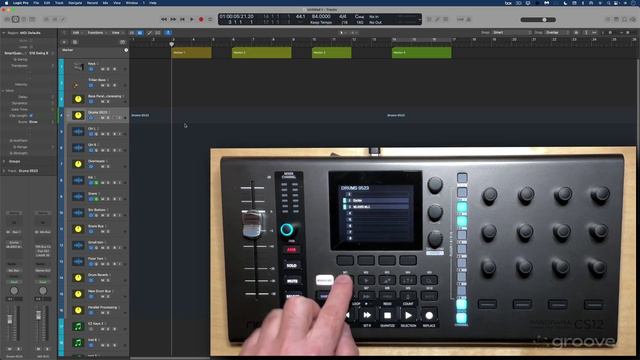Solo the Kit track
Image resolution: width=640 pixels, height=360 pixels.
[x=108, y=183]
